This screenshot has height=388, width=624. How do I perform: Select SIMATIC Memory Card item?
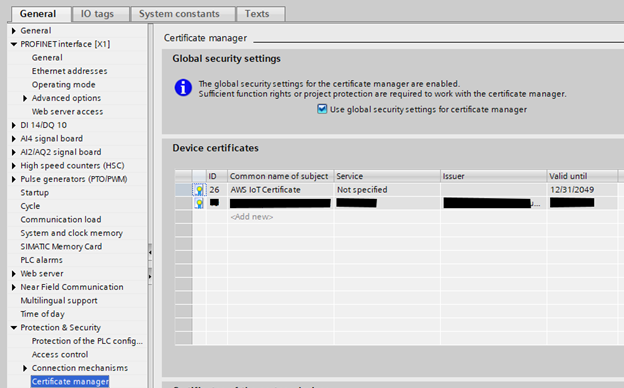[x=61, y=247]
